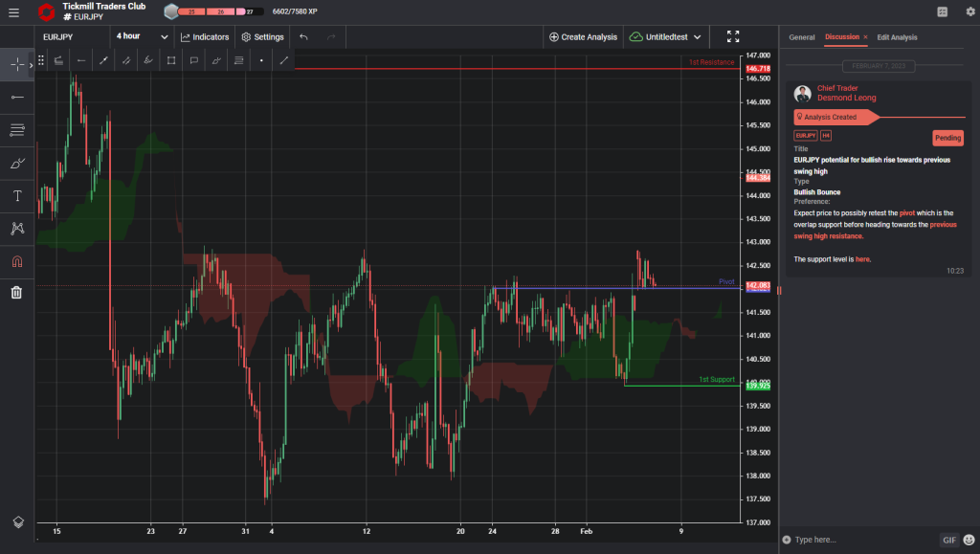Open the 4 hour timeframe dropdown
The width and height of the screenshot is (980, 554).
(x=140, y=36)
